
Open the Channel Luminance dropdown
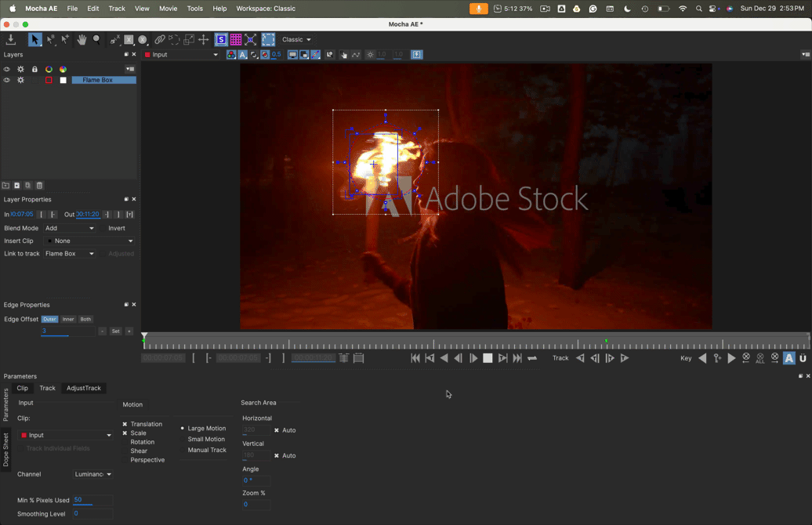(x=93, y=474)
